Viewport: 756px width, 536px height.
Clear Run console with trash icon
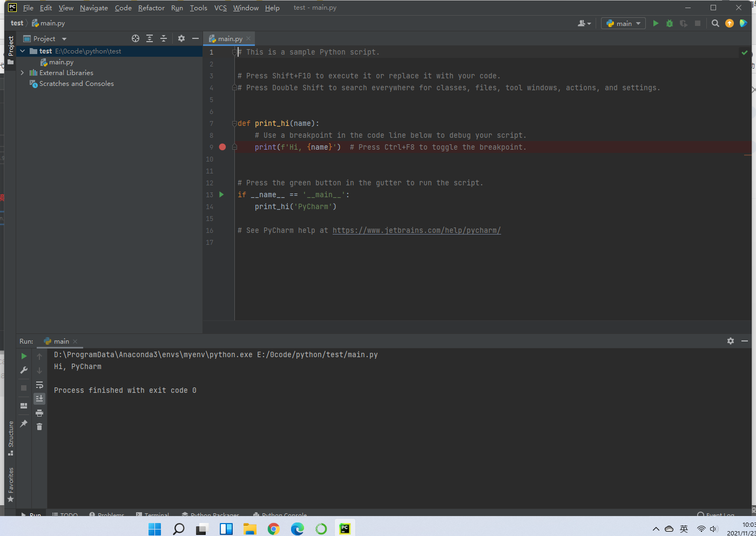[x=39, y=427]
